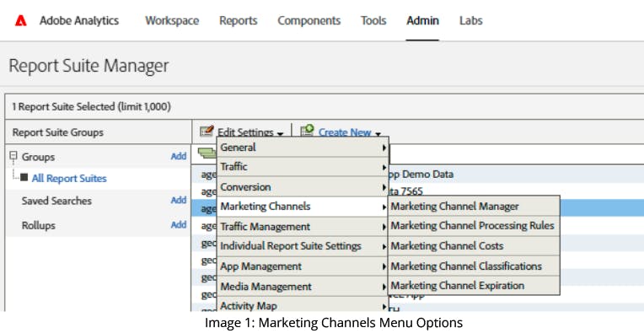Screen dimensions: 644x333
Task: Open the Edit Settings dropdown
Action: coord(250,132)
